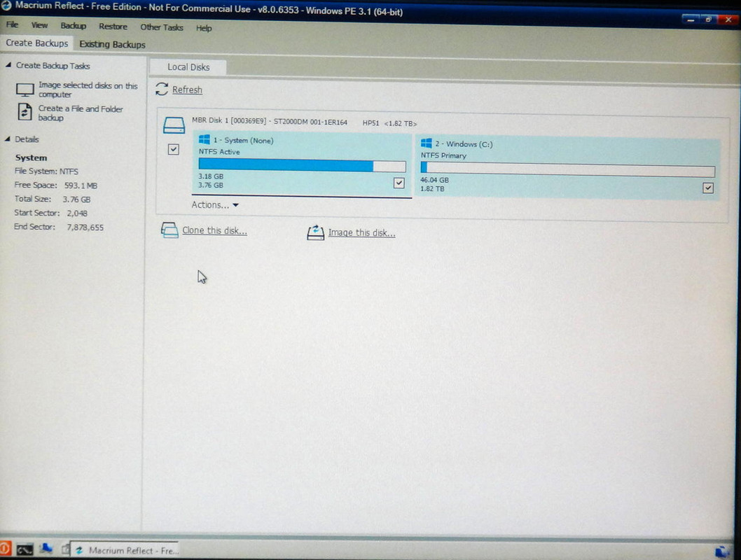Click the Image this disk icon
The width and height of the screenshot is (741, 560).
(x=315, y=232)
